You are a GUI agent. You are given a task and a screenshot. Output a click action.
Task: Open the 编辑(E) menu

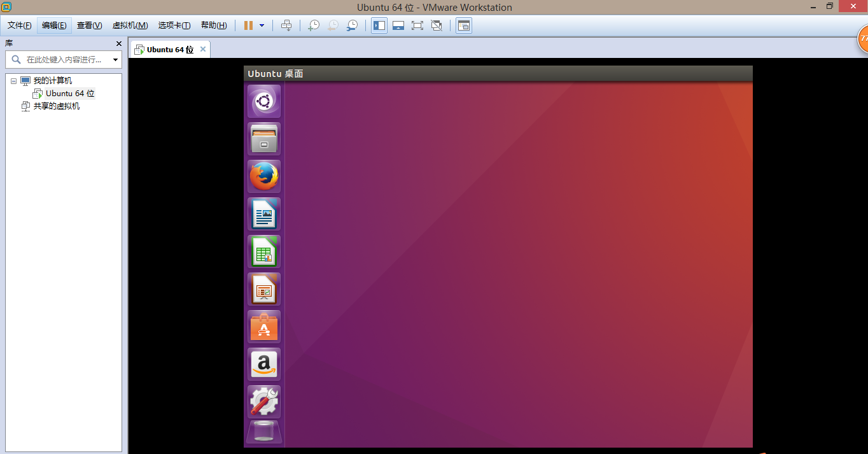coord(54,25)
